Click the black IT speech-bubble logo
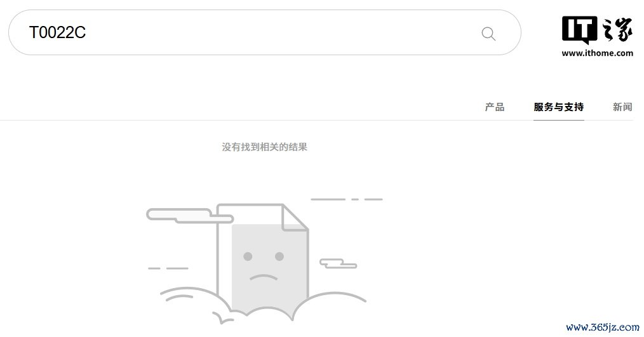This screenshot has height=337, width=644. click(x=579, y=30)
